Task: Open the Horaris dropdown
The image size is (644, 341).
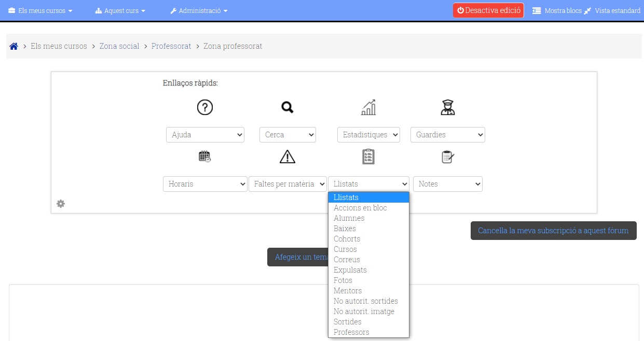Action: click(x=205, y=184)
